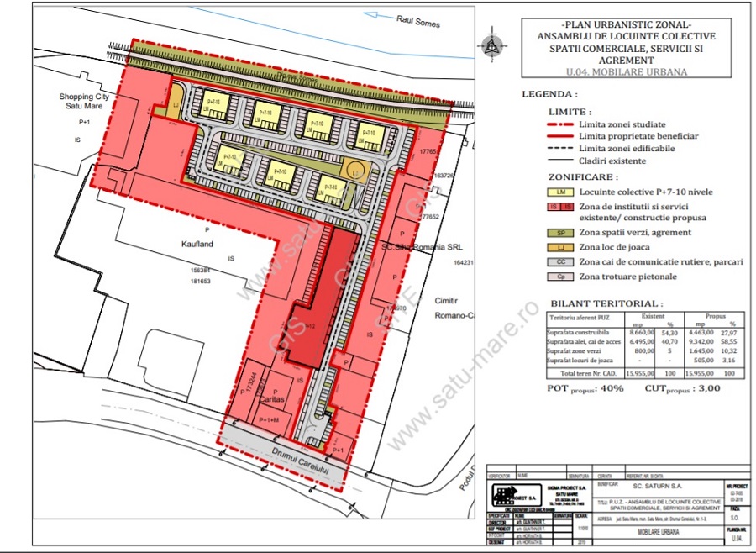The width and height of the screenshot is (756, 553).
Task: Select the solid red property limit line symbol
Action: click(x=556, y=136)
